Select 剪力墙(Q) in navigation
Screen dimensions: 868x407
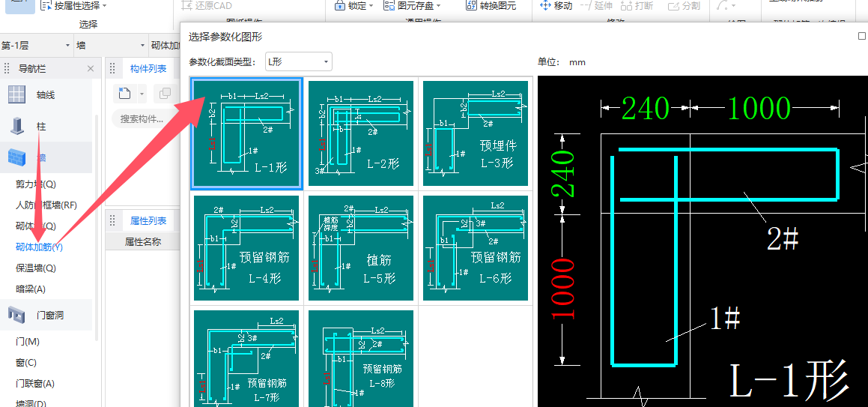36,184
